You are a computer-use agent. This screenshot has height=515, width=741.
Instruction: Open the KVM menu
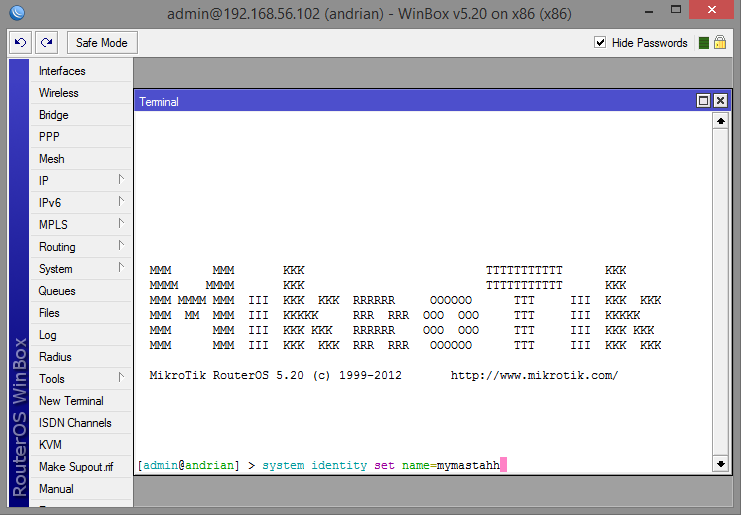[81, 445]
